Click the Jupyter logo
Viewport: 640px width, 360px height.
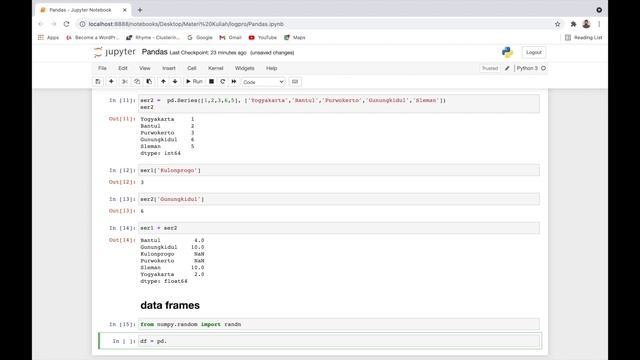(115, 52)
